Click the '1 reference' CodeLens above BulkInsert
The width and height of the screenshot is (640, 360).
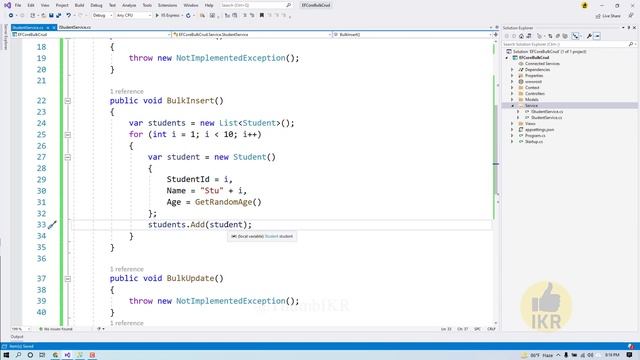click(x=127, y=91)
